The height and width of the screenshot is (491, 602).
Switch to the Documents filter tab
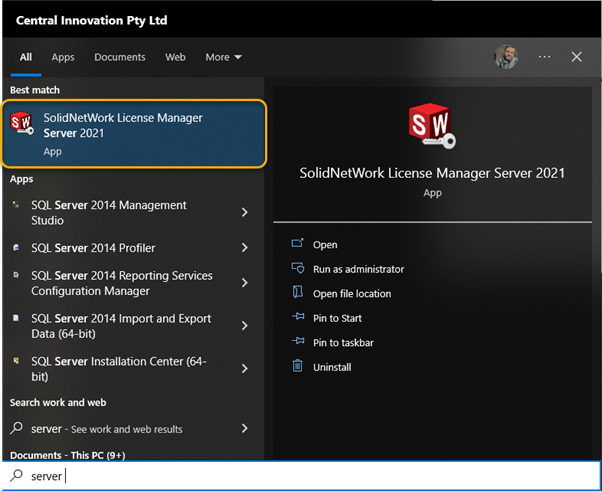(x=120, y=57)
